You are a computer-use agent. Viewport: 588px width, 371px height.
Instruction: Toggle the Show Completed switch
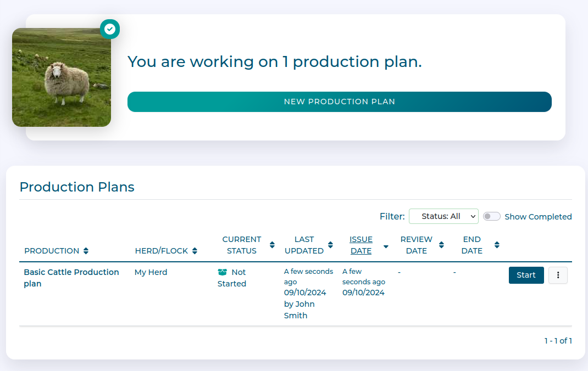pyautogui.click(x=491, y=216)
